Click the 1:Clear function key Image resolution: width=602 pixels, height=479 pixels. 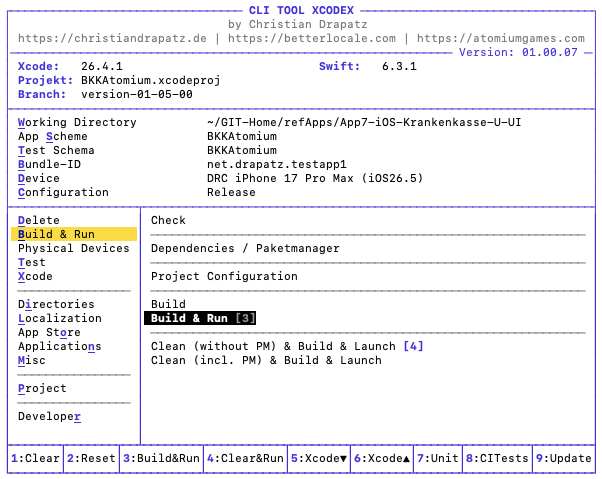click(35, 459)
